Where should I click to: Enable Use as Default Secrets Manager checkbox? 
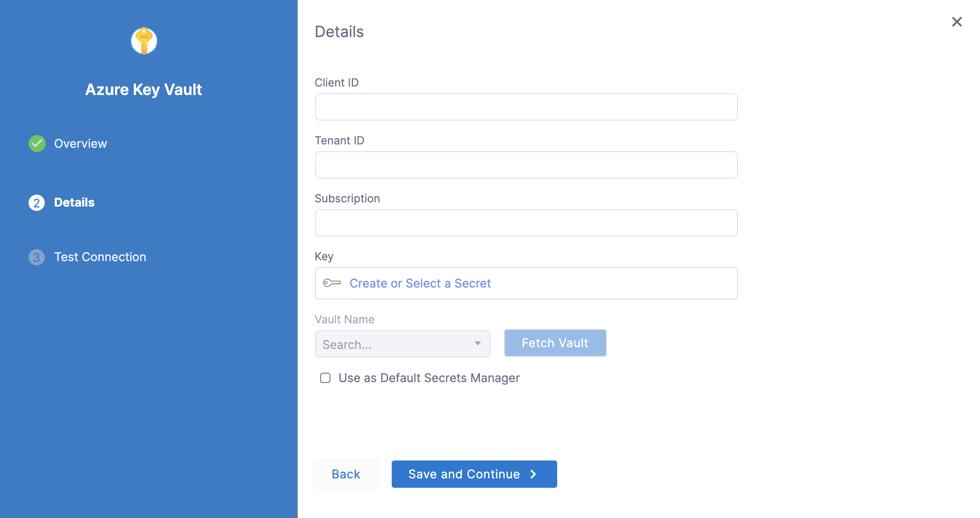coord(325,378)
